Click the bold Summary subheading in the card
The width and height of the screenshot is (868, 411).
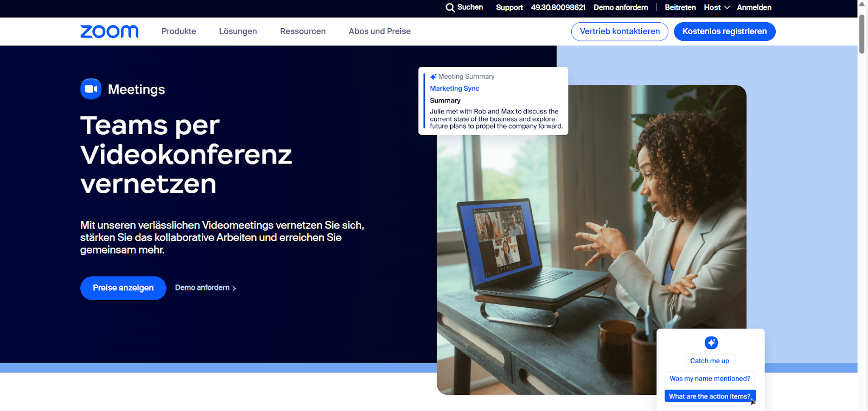(x=445, y=100)
